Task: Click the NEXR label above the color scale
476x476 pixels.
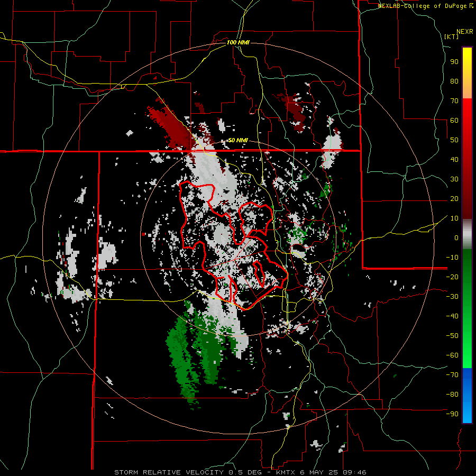Action: [x=465, y=32]
